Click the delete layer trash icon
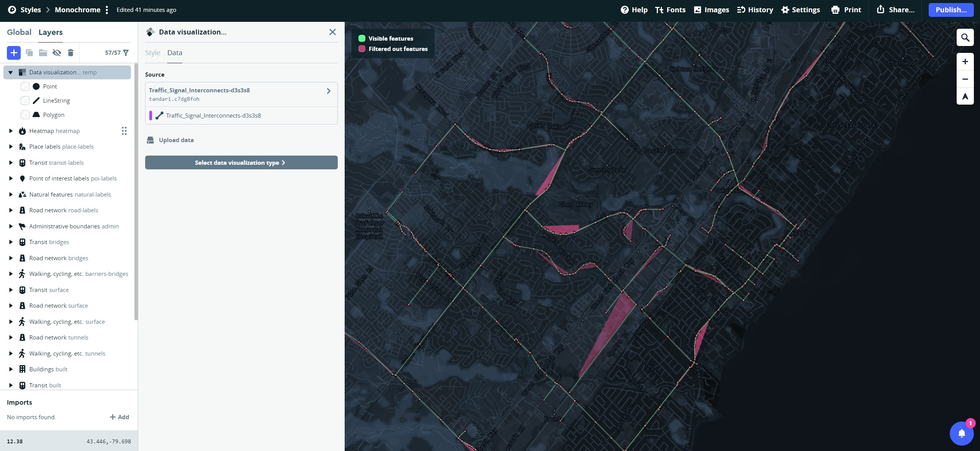This screenshot has width=980, height=451. pyautogui.click(x=70, y=52)
